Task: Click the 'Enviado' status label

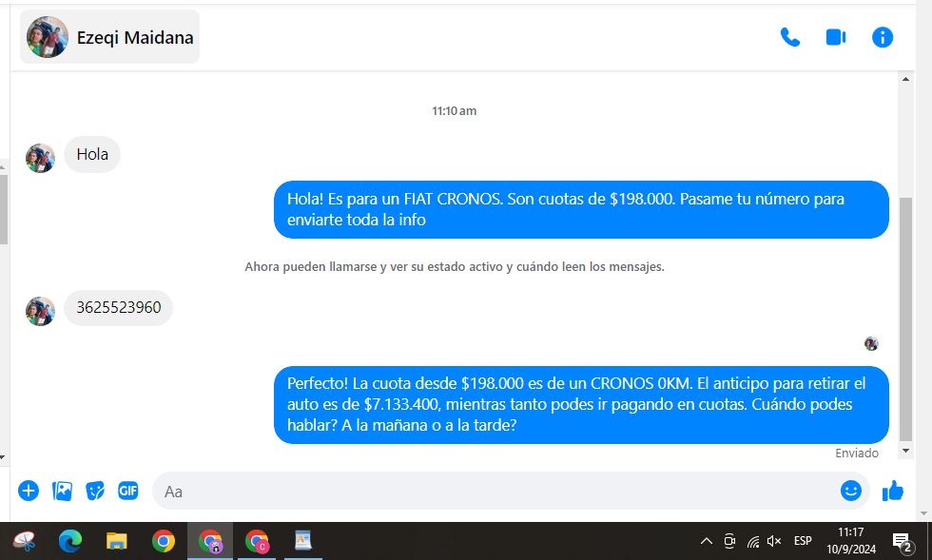Action: (857, 454)
